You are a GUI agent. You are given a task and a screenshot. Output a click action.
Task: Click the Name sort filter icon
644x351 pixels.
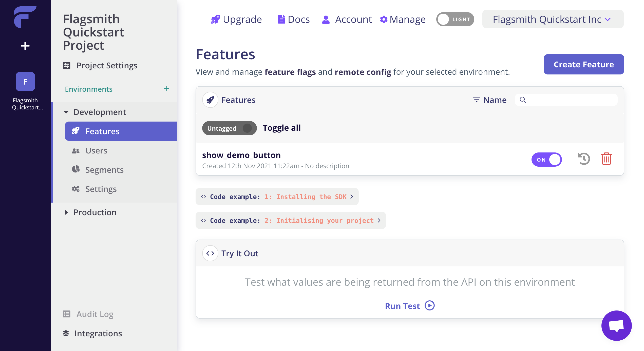coord(477,100)
